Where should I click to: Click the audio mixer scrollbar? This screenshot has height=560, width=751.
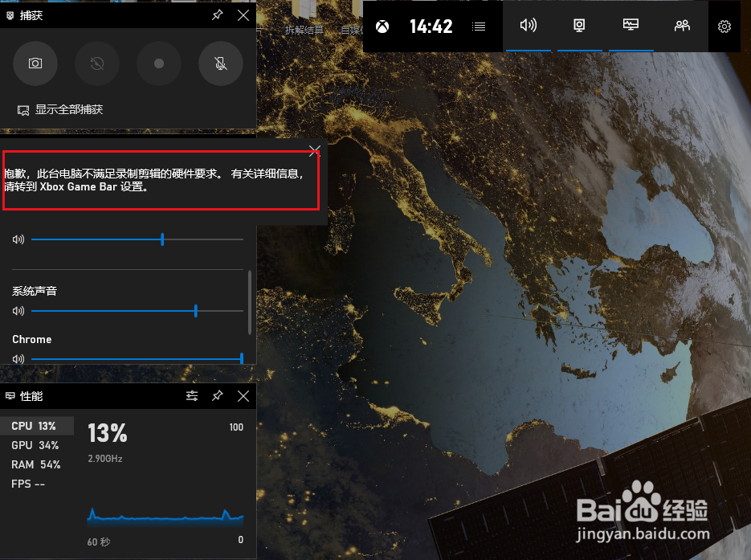click(250, 302)
